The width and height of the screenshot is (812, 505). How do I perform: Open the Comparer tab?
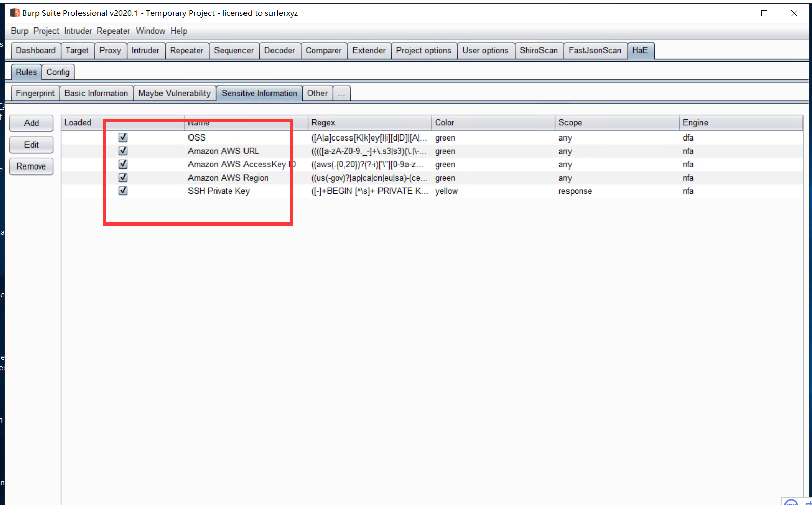323,50
